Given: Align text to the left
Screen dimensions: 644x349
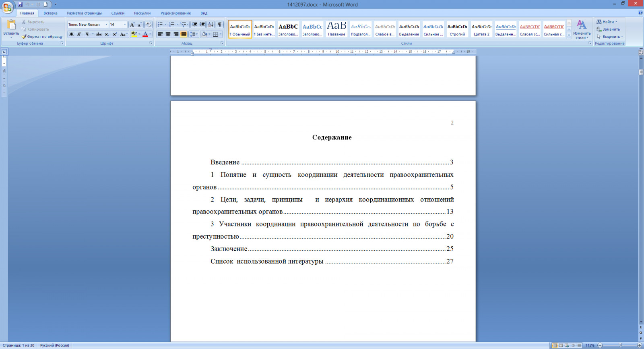Looking at the screenshot, I should [x=160, y=34].
